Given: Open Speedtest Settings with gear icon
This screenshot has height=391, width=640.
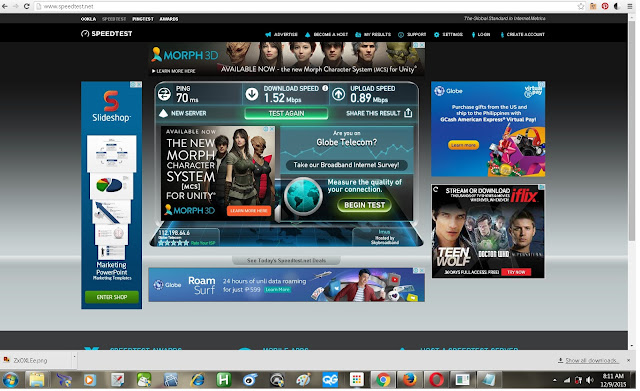Looking at the screenshot, I should tap(448, 34).
